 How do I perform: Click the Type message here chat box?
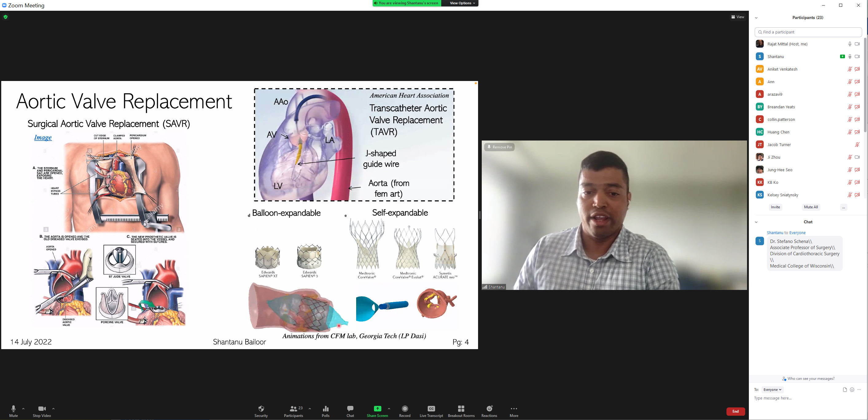[x=808, y=398]
